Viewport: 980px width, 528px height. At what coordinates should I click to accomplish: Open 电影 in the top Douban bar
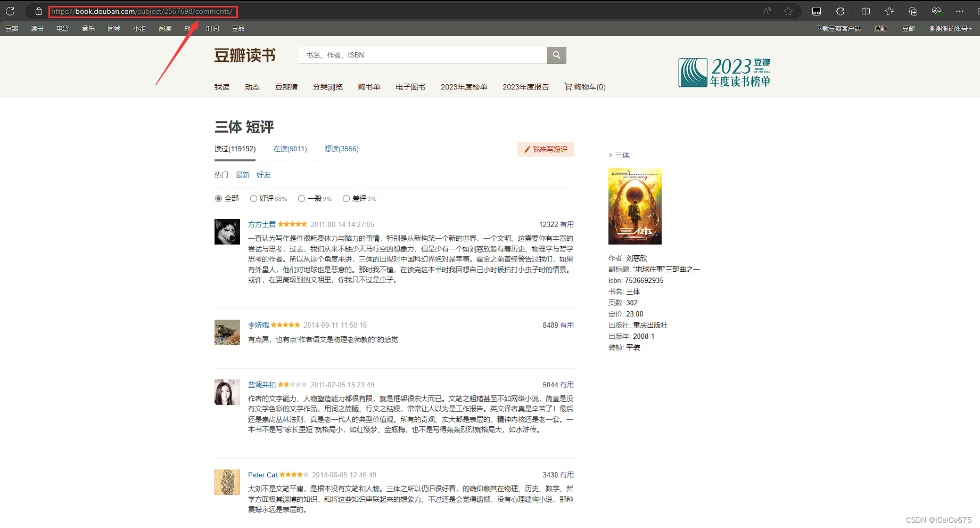click(63, 29)
